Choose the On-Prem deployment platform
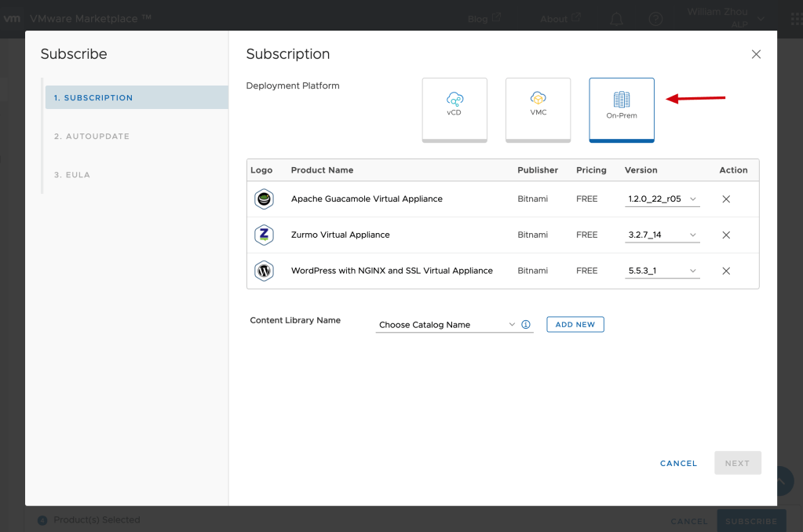 [x=622, y=109]
